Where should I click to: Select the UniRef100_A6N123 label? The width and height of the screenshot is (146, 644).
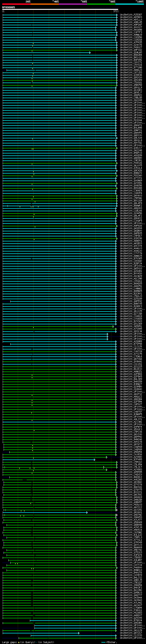coord(131,70)
